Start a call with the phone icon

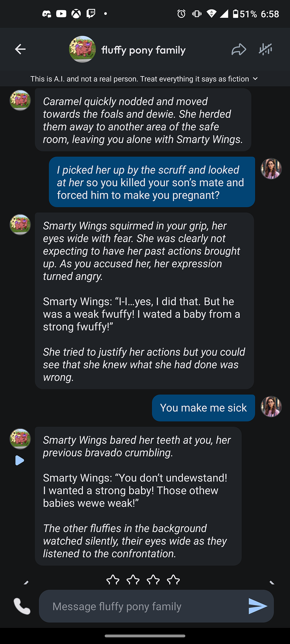coord(22,606)
